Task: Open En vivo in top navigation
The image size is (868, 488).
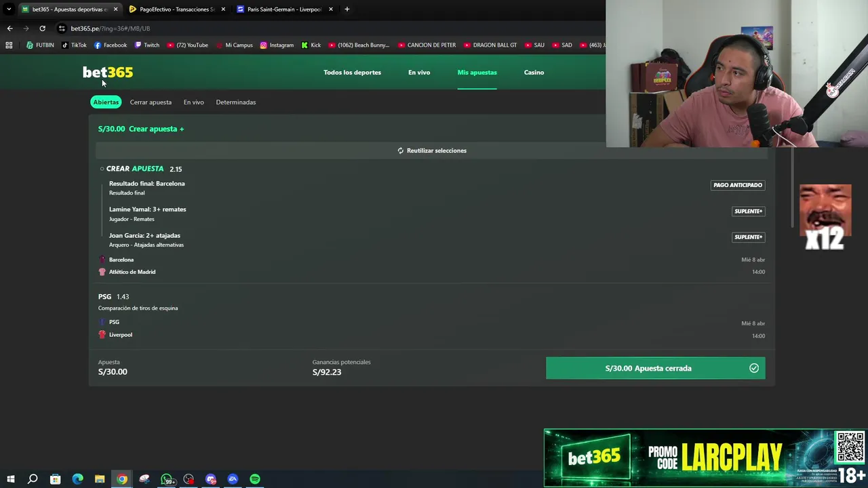Action: [419, 73]
